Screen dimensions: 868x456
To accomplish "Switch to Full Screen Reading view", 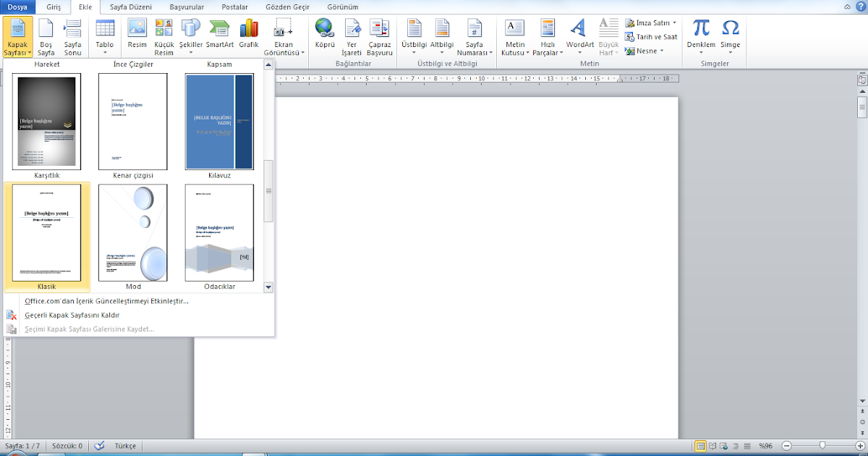I will coord(712,446).
